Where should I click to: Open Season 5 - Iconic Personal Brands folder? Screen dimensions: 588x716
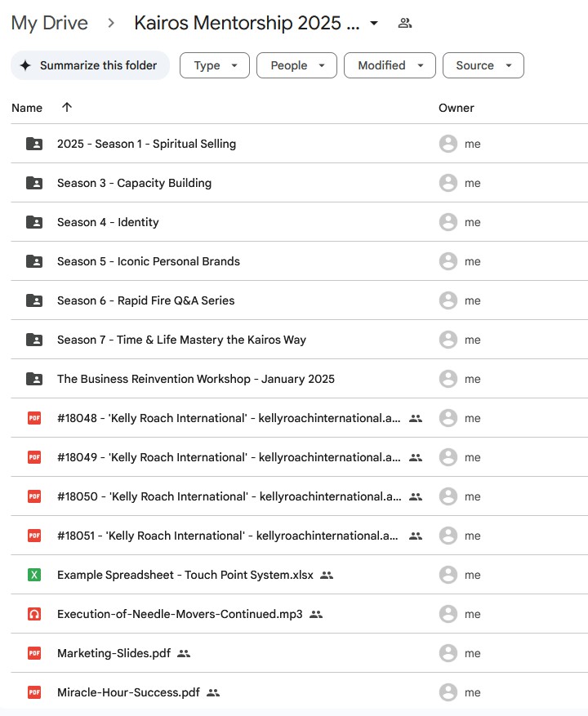point(149,261)
